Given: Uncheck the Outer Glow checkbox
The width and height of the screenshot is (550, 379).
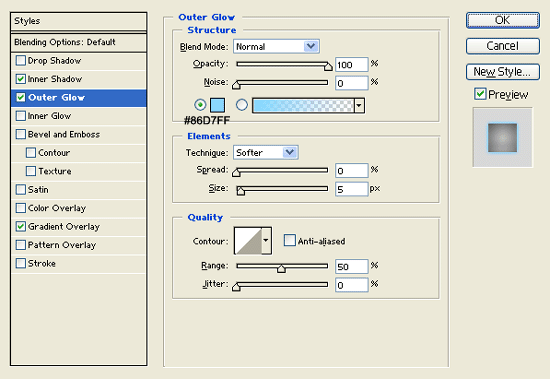Looking at the screenshot, I should click(x=21, y=97).
